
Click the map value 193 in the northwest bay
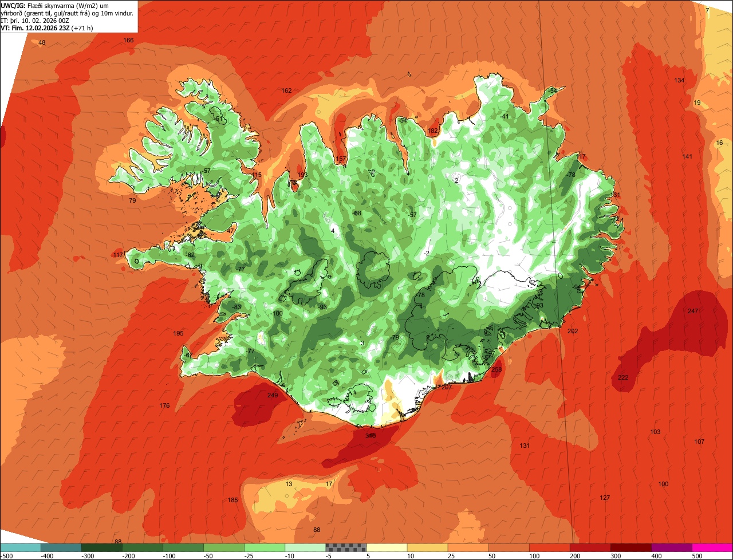click(x=302, y=175)
